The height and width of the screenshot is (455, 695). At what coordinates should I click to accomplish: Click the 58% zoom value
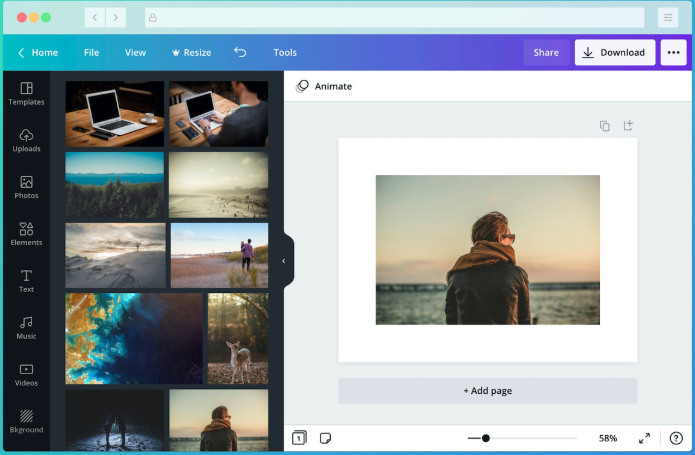pos(608,438)
